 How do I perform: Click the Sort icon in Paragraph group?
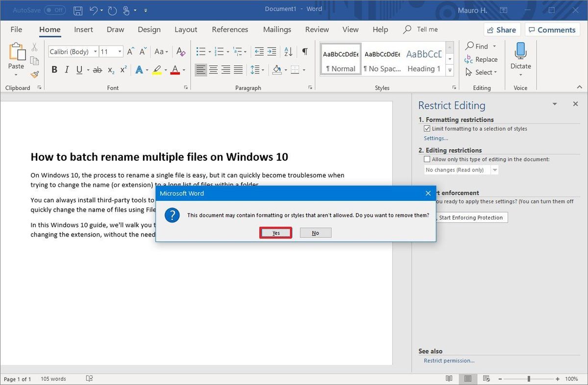[288, 51]
